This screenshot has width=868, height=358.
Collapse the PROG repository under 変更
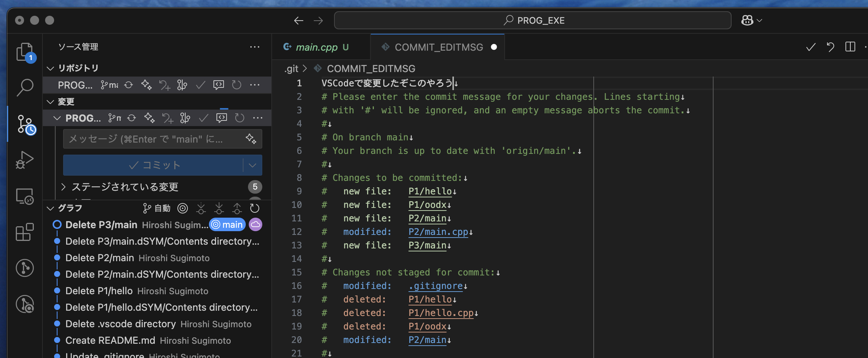[x=57, y=118]
